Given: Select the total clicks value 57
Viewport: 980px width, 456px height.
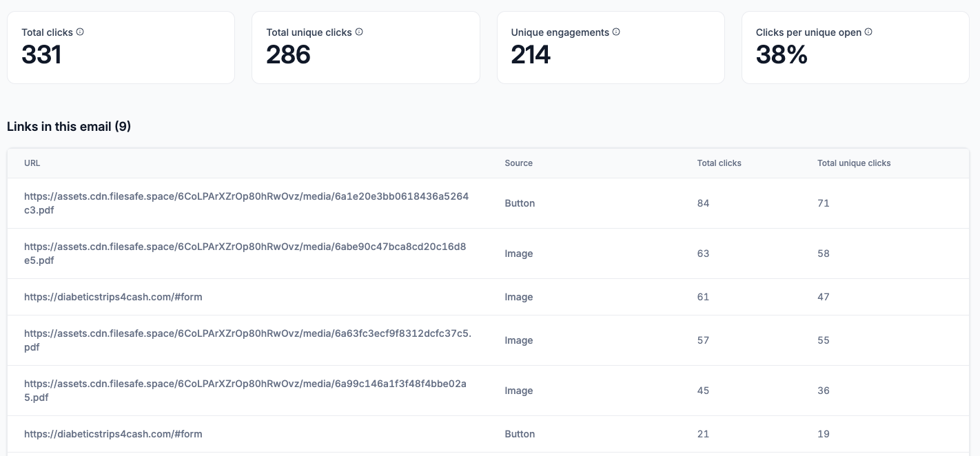Looking at the screenshot, I should (703, 340).
